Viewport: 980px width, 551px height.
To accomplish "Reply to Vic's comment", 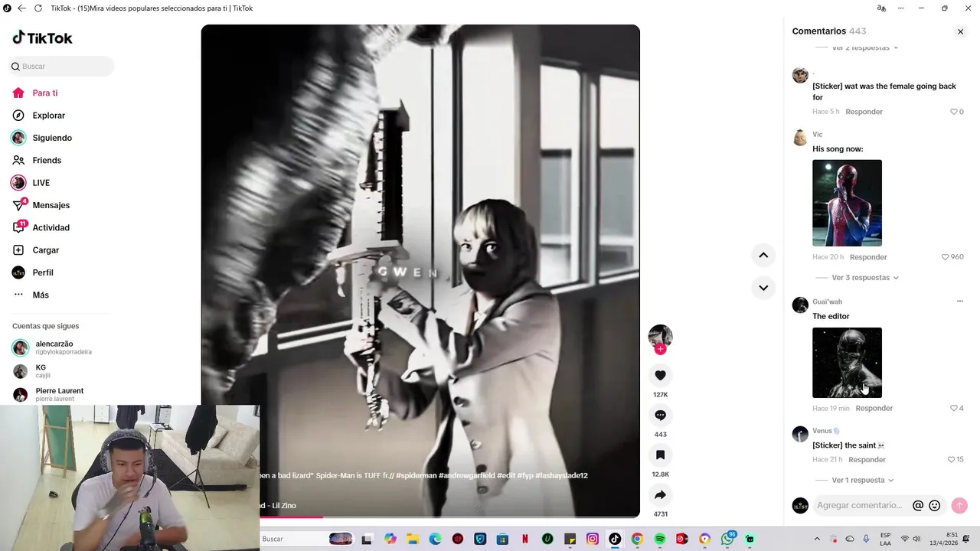I will 868,257.
